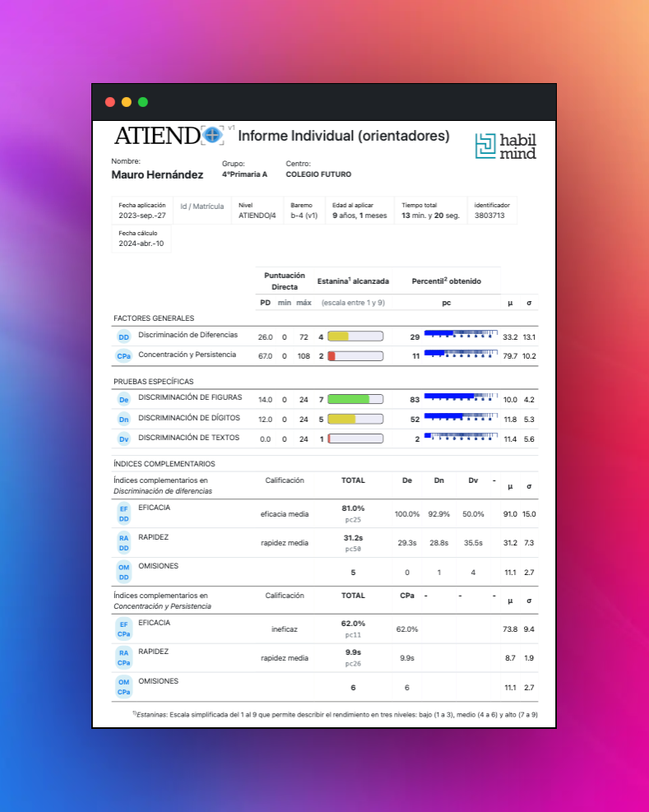Click the RA CPa rapidez badge
Screen dimensions: 649x812
pos(123,657)
